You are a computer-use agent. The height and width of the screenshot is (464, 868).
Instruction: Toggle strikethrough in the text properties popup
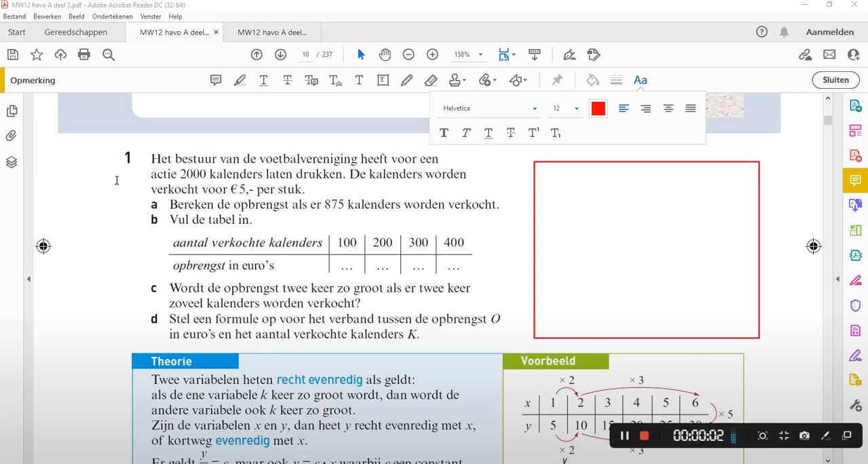pos(511,133)
